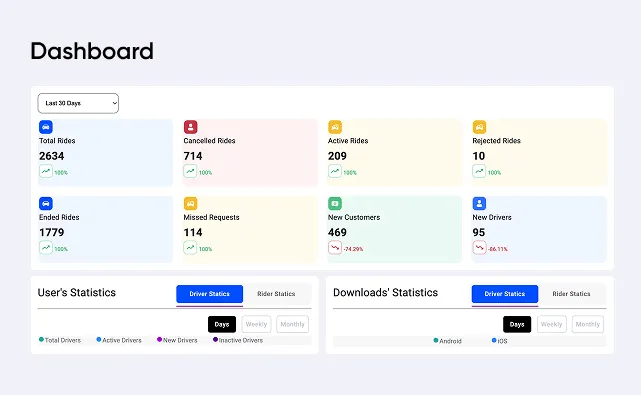This screenshot has width=641, height=395.
Task: Click the up-trend icon under Total Rides 2634
Action: tap(46, 171)
